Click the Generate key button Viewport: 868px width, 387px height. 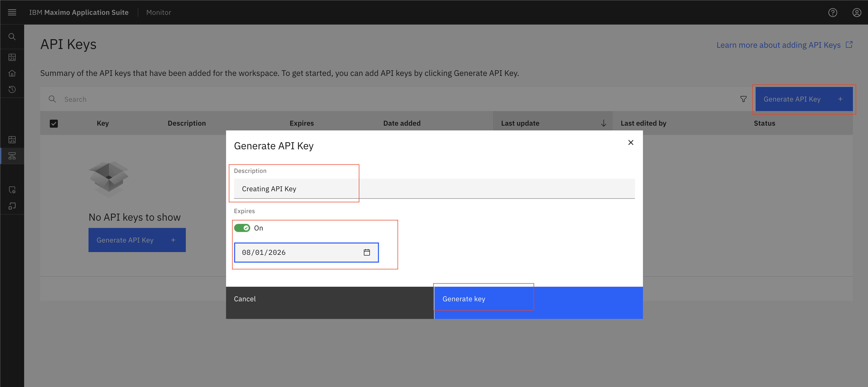[538, 303]
